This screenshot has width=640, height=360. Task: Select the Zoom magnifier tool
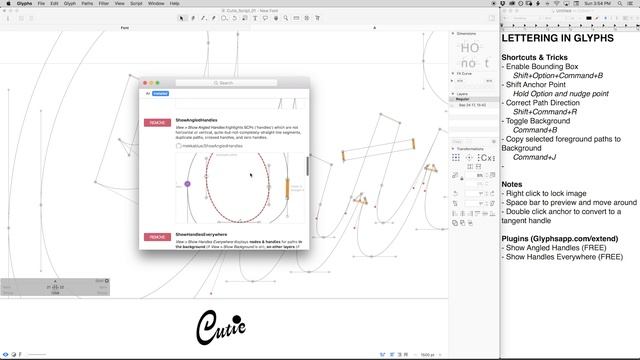pyautogui.click(x=286, y=18)
